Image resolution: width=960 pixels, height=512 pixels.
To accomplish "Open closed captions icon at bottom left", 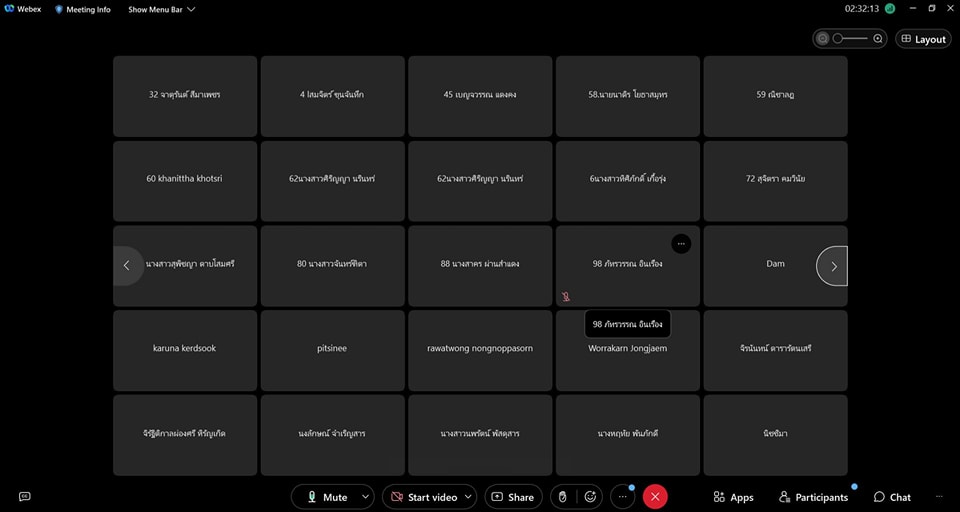I will 25,497.
